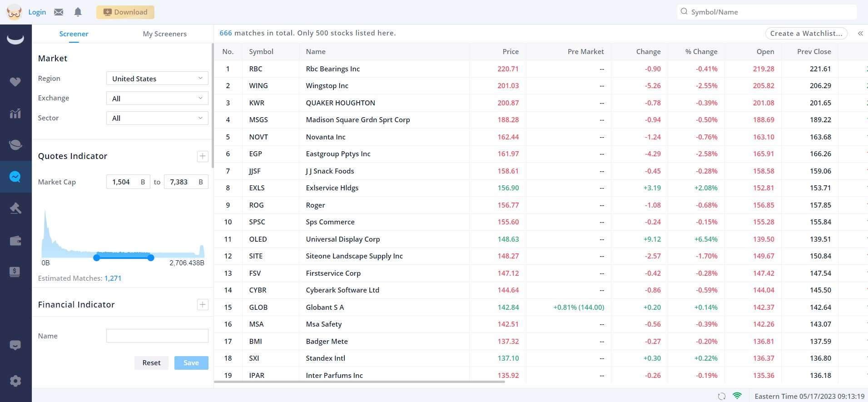Click the Login link

click(x=37, y=12)
